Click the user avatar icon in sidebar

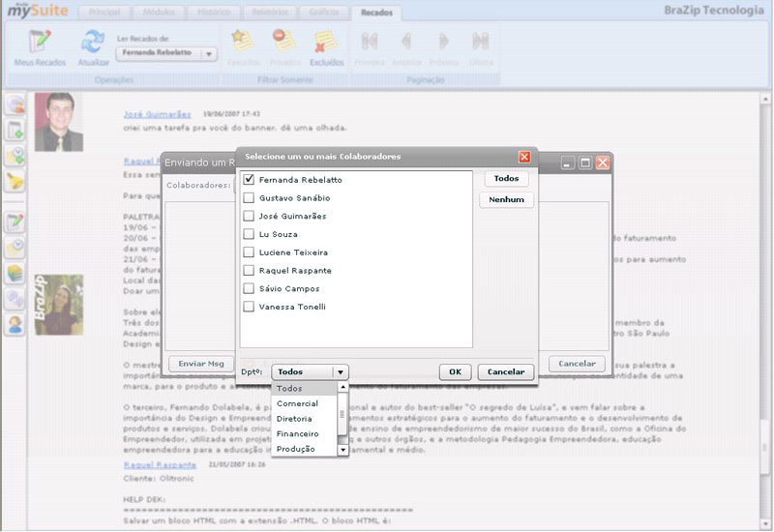[x=15, y=325]
